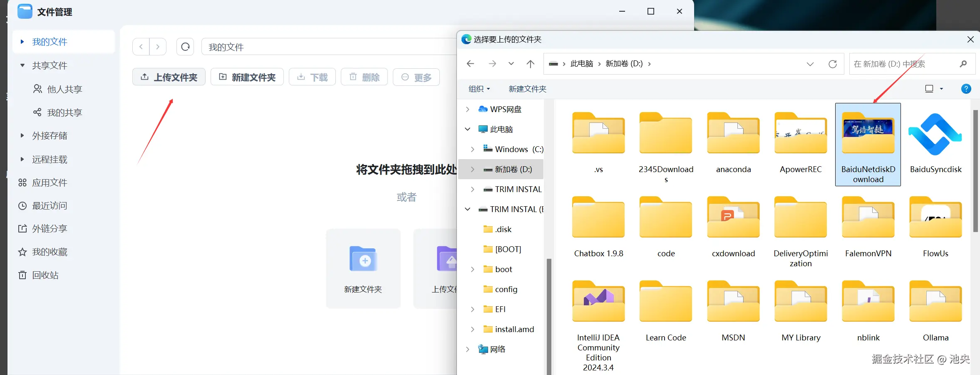This screenshot has width=980, height=375.
Task: Expand the Windows (C:) tree node
Action: point(473,149)
